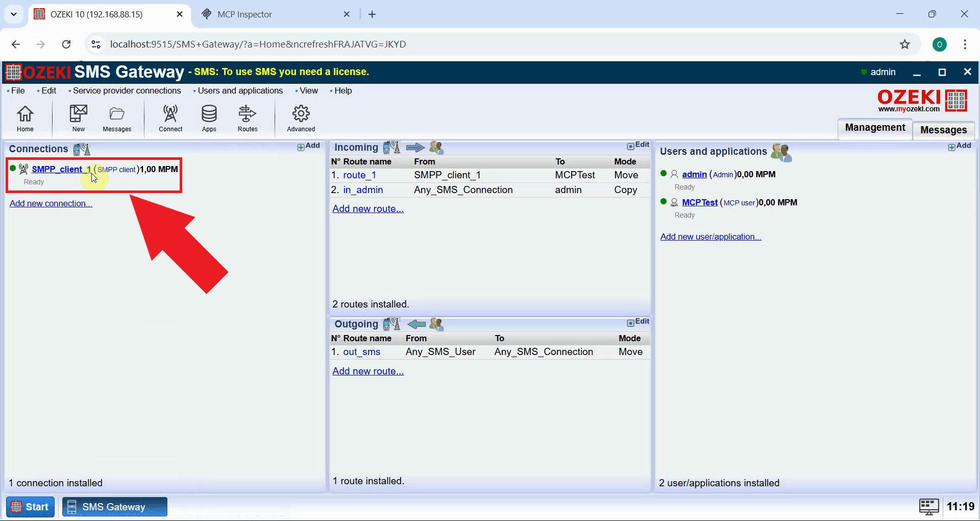Open the route_1 link
Screen dimensions: 980x521
click(x=359, y=175)
